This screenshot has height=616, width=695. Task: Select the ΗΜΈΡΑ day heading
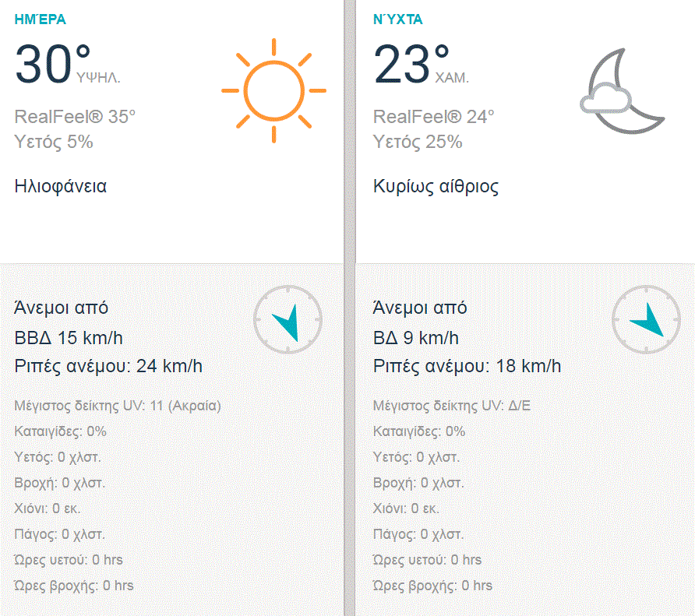pos(41,20)
